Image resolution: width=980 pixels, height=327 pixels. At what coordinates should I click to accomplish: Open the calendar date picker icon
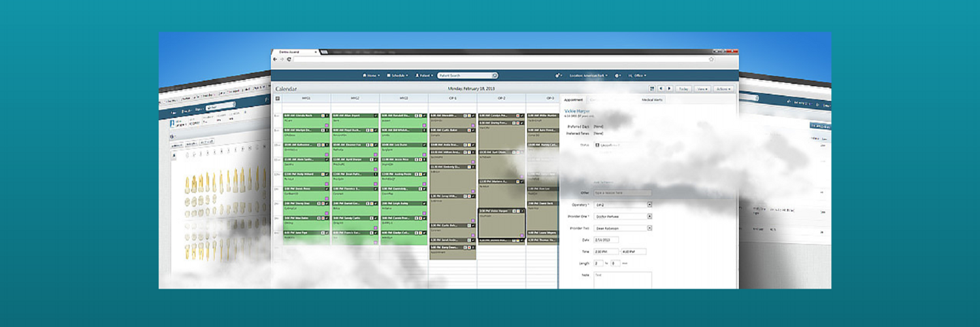[x=651, y=88]
